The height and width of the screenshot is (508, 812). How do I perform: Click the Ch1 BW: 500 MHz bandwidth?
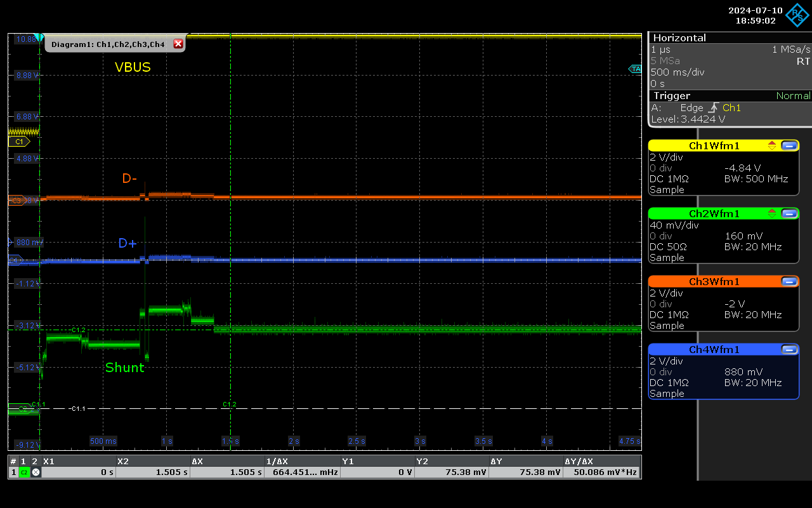point(756,179)
